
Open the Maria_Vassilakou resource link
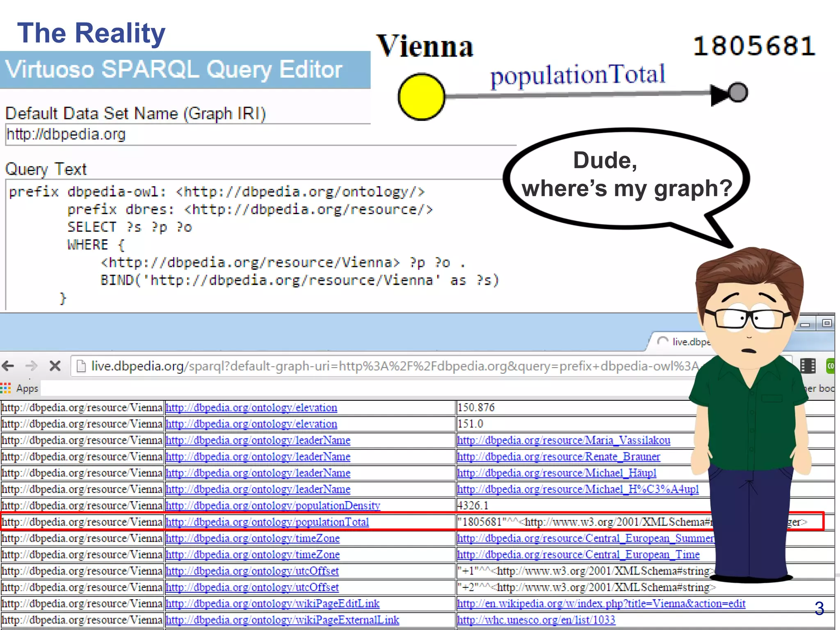click(564, 441)
